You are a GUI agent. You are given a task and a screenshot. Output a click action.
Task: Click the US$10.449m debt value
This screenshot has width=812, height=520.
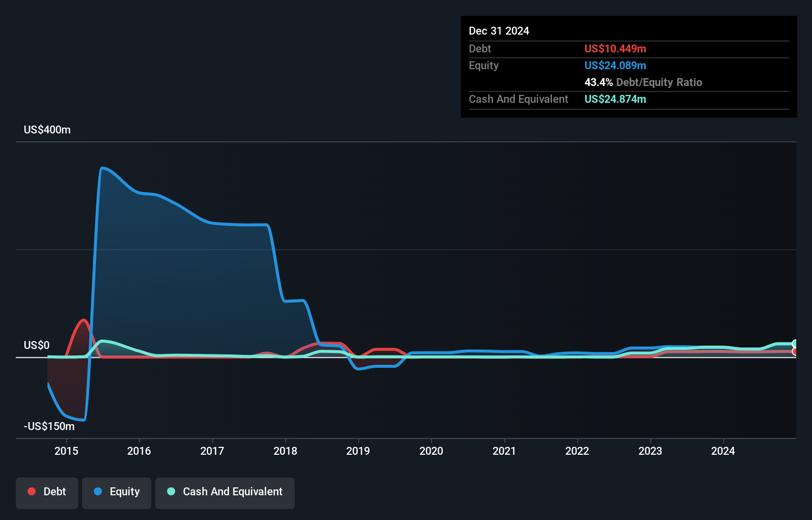615,48
